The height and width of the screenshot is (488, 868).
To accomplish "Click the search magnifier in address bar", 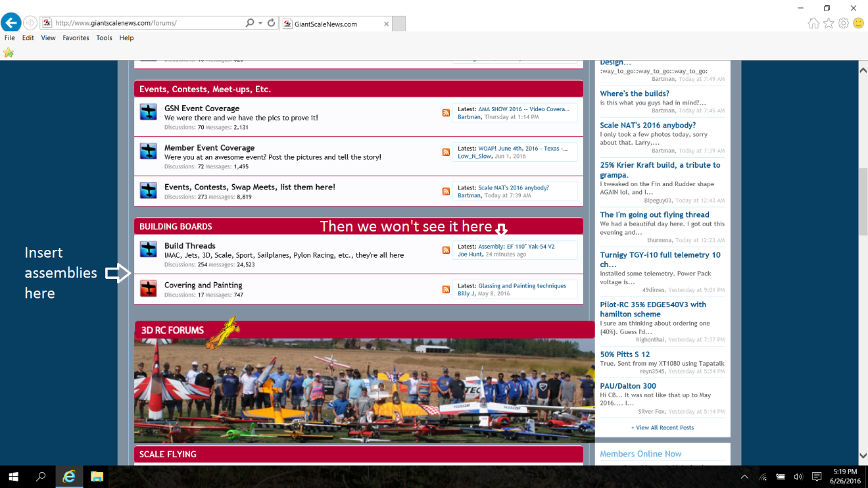I will click(250, 23).
